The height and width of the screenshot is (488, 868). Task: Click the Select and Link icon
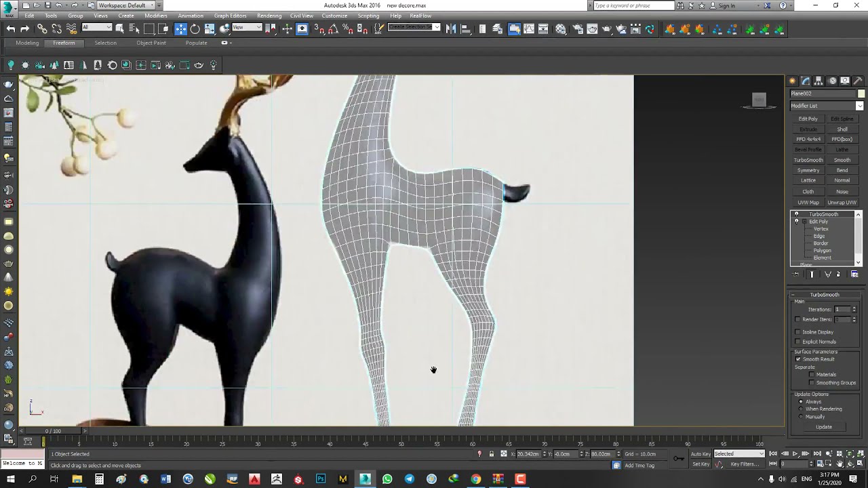(x=42, y=28)
